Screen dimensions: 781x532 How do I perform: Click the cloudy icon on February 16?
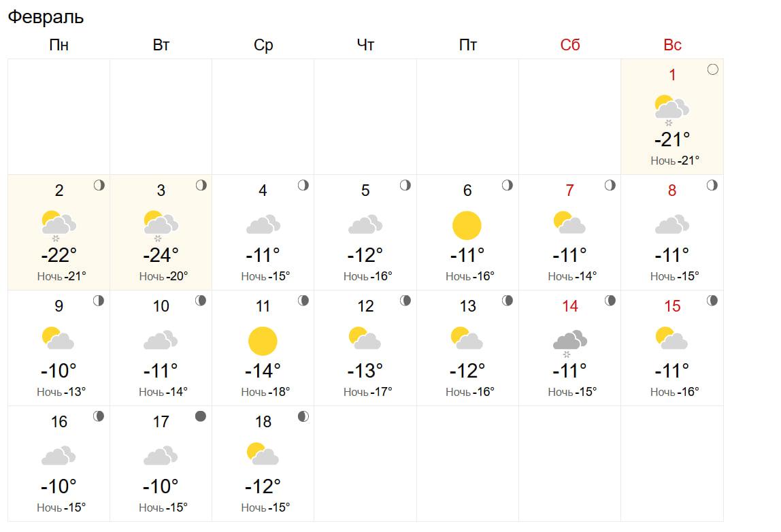(x=59, y=455)
